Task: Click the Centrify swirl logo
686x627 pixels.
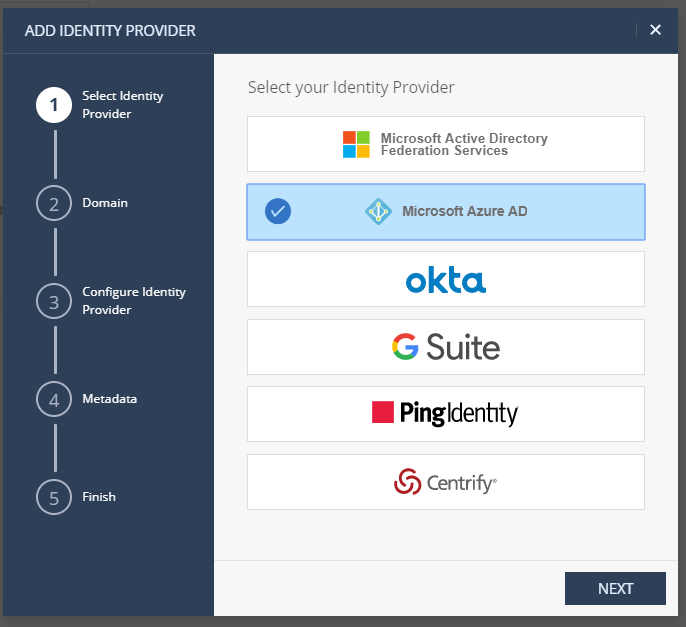Action: coord(407,482)
